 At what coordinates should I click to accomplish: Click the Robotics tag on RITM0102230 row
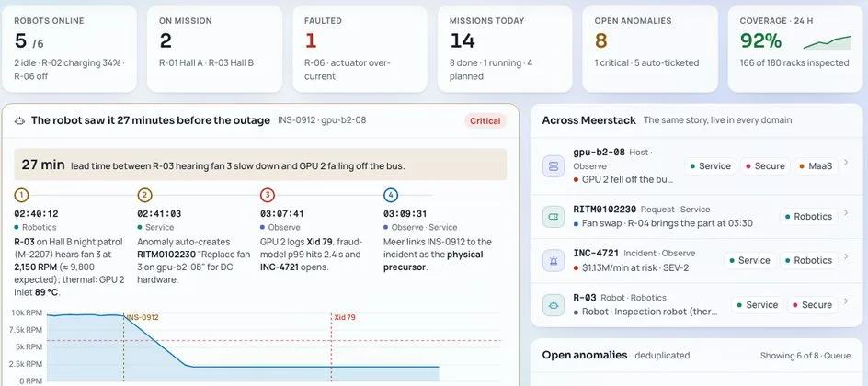(808, 216)
